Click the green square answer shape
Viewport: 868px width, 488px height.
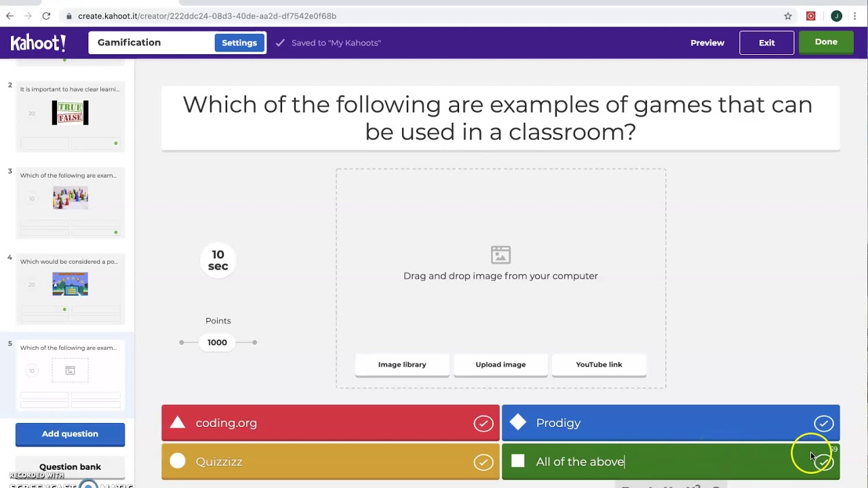pos(518,461)
